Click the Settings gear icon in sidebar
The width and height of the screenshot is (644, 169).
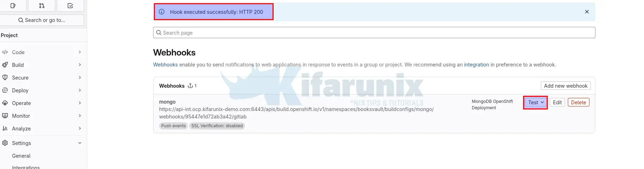coord(5,143)
